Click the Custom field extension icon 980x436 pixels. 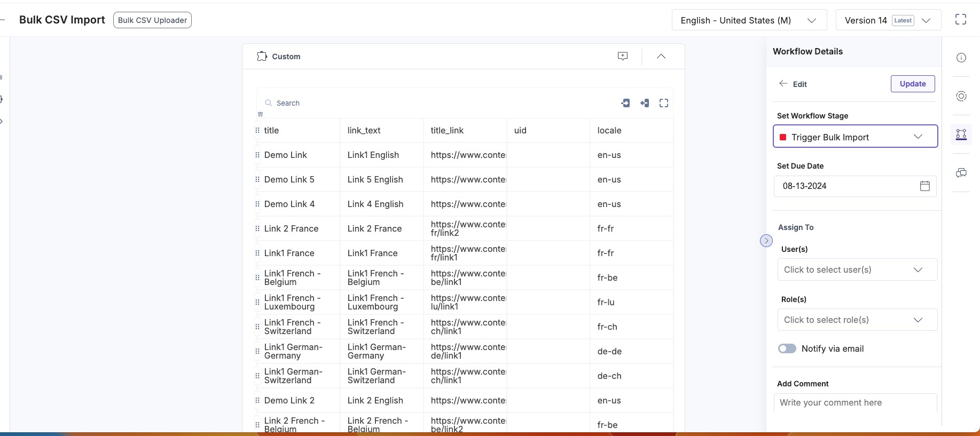(262, 56)
